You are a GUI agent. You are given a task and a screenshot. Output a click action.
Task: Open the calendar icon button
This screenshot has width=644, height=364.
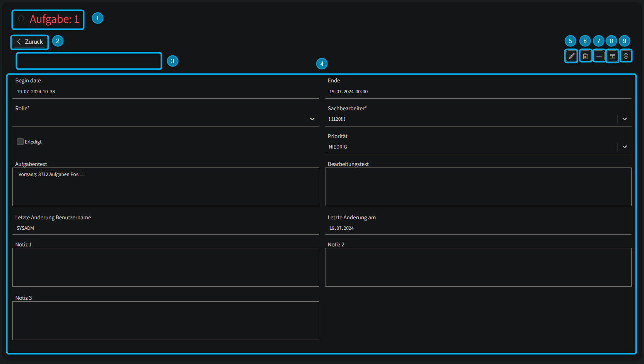(612, 56)
